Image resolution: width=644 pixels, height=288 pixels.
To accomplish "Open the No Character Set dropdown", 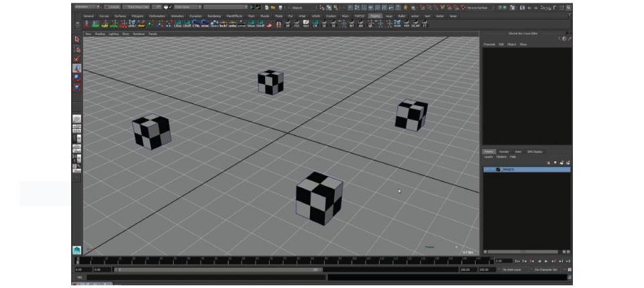I will [x=546, y=269].
